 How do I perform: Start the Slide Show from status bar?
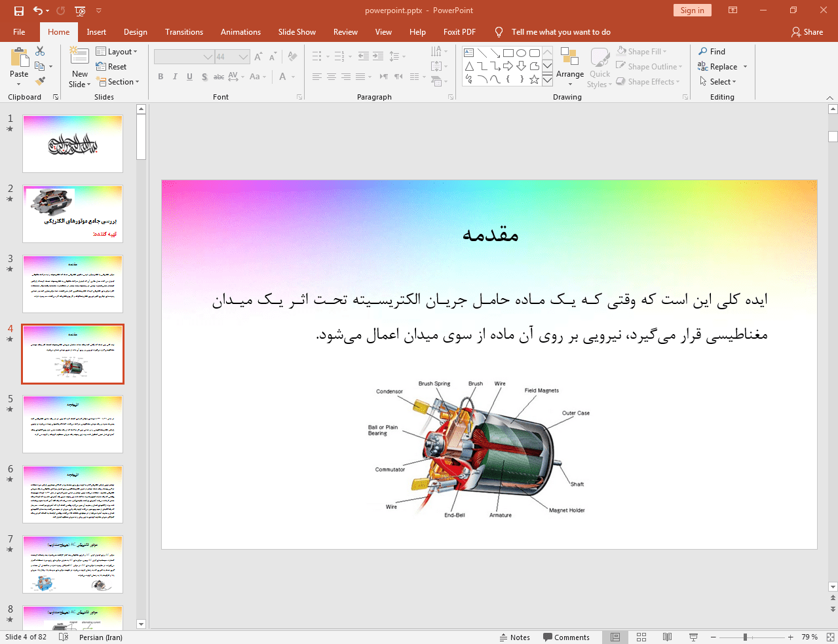[x=693, y=637]
